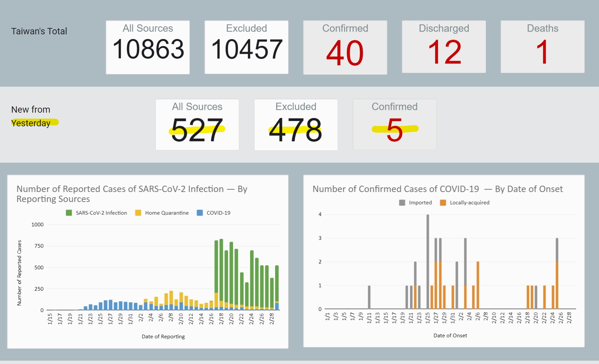
Task: Click the 1000 y-axis value on reporting chart
Action: click(37, 225)
